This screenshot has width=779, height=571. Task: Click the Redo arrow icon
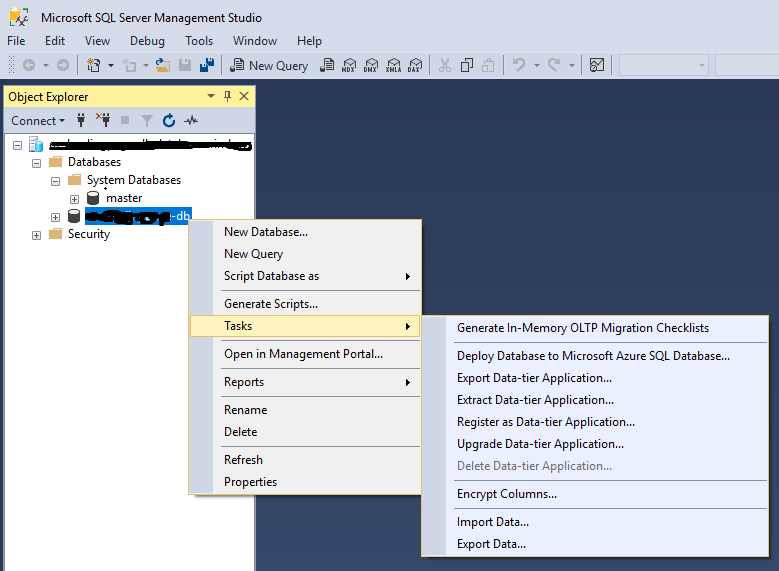coord(554,65)
